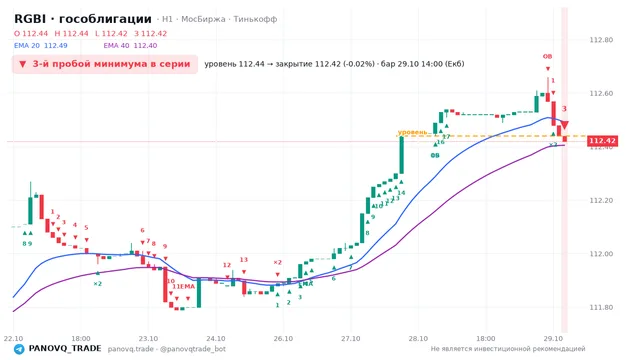The image size is (640, 360).
Task: Click the 'Тинькофф' source label
Action: tap(256, 19)
